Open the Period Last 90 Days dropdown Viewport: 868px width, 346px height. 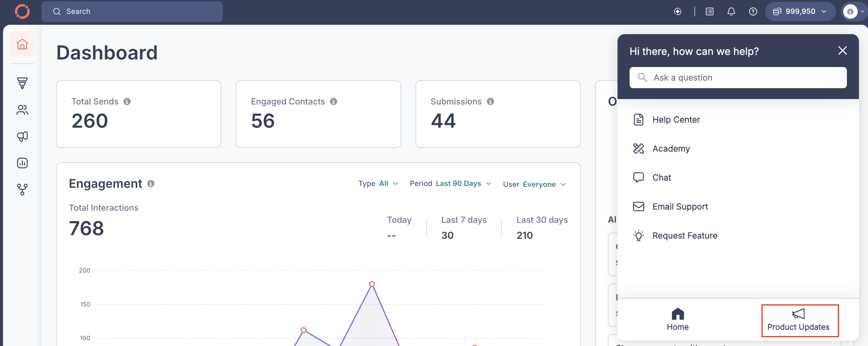[451, 184]
